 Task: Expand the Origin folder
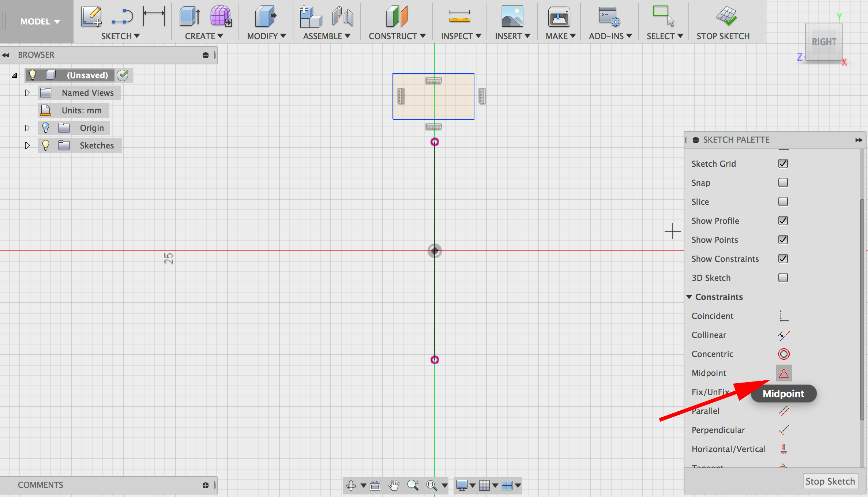pos(27,128)
